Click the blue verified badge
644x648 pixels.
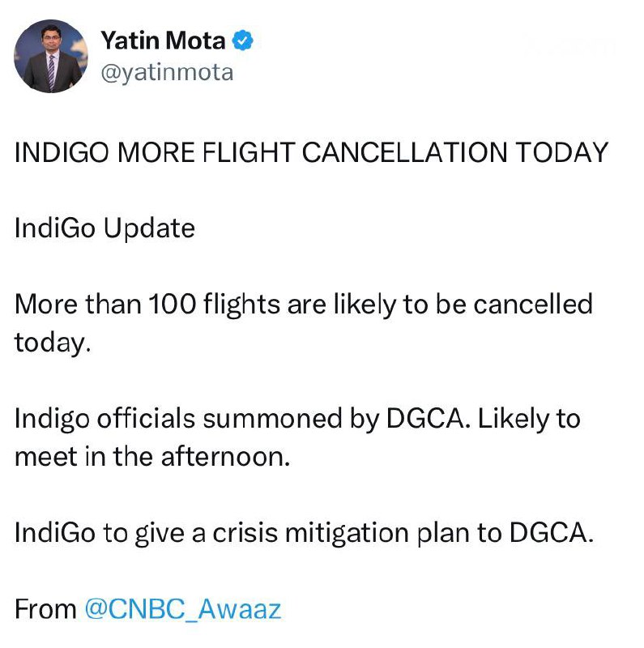click(242, 40)
